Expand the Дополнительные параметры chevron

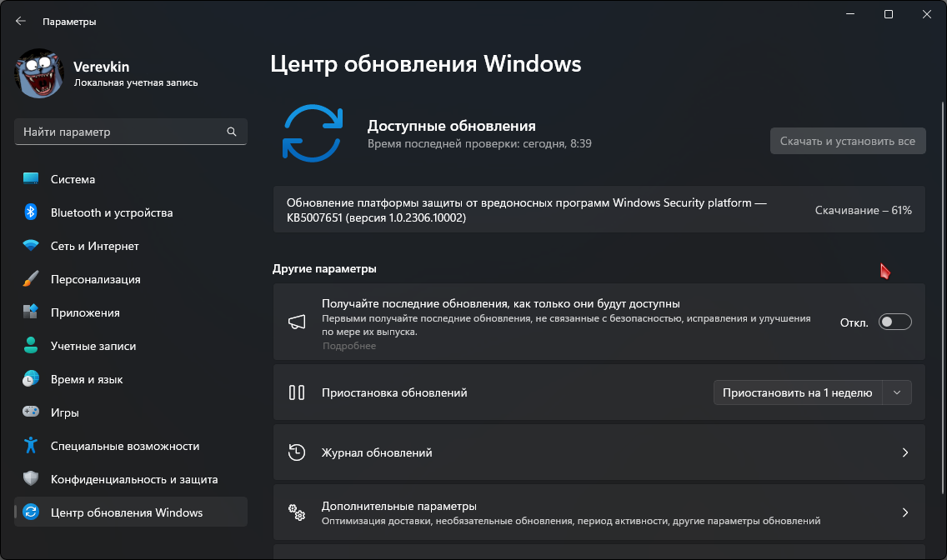click(x=904, y=512)
